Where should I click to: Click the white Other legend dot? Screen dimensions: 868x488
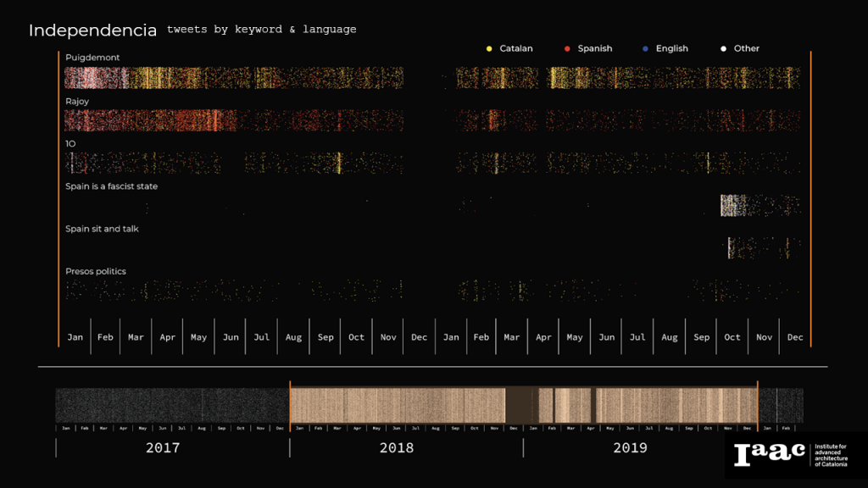click(x=723, y=48)
